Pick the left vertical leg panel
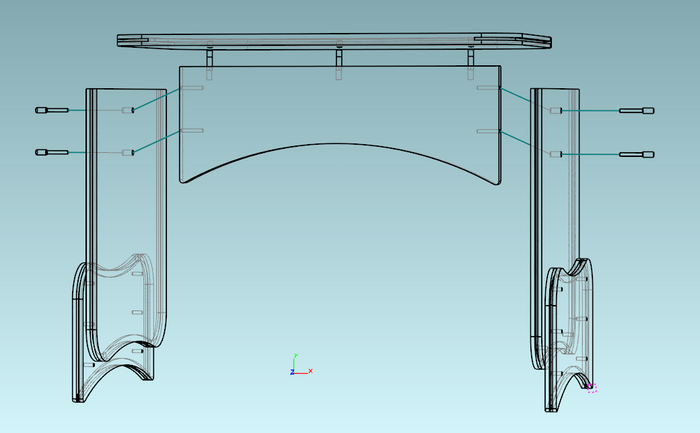The width and height of the screenshot is (700, 433). [126, 223]
